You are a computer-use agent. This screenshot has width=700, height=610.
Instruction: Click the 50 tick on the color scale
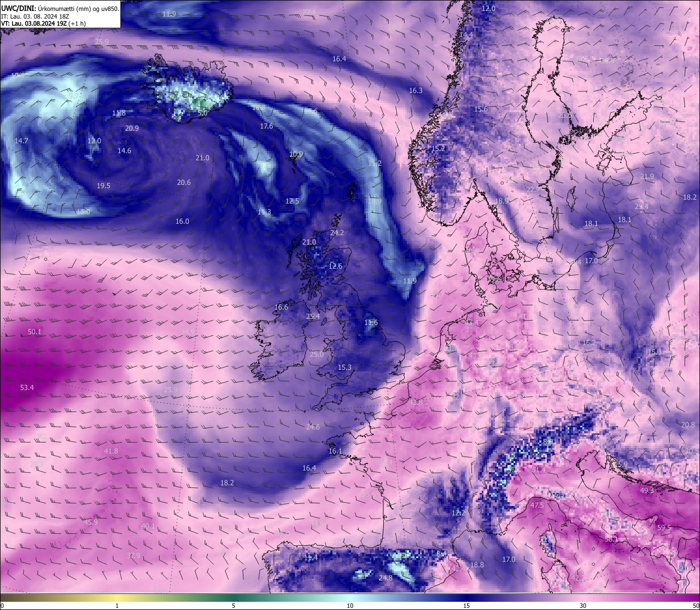pyautogui.click(x=695, y=606)
